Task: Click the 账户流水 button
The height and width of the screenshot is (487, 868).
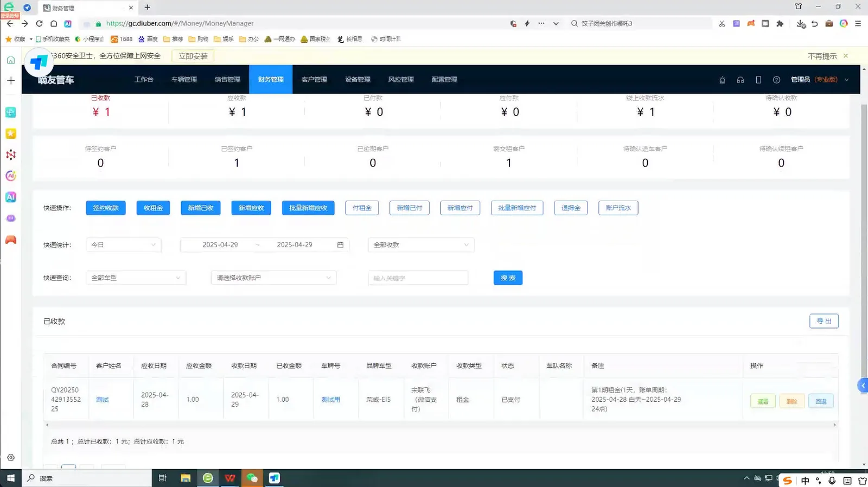Action: pyautogui.click(x=618, y=208)
